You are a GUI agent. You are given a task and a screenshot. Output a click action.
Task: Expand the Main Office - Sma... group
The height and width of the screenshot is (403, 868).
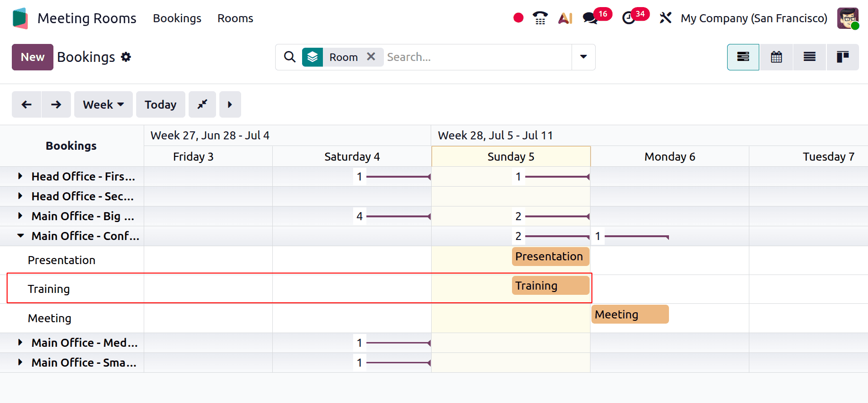tap(20, 362)
